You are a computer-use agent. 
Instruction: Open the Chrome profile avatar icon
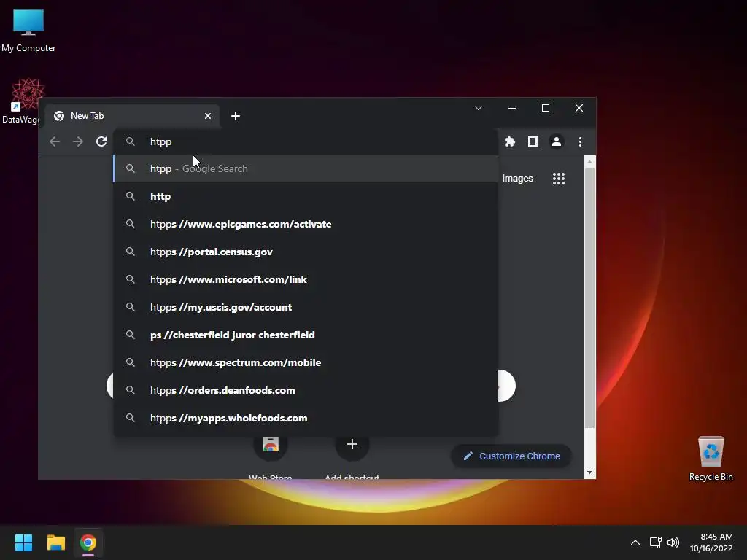[556, 141]
